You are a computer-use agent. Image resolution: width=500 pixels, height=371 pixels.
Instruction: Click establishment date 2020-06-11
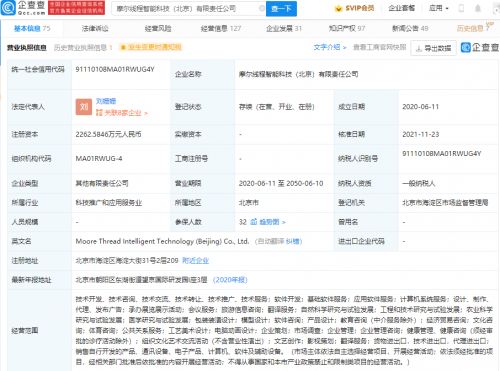(x=420, y=107)
